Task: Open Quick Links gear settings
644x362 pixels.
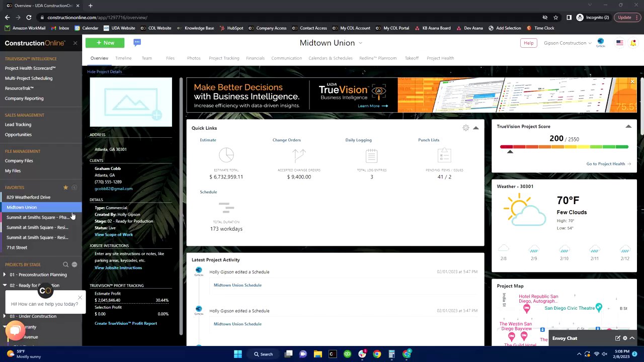Action: coord(465,128)
